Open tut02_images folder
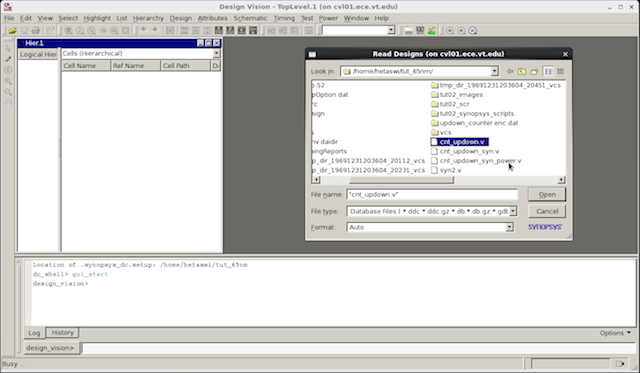The width and height of the screenshot is (640, 373). pos(457,95)
